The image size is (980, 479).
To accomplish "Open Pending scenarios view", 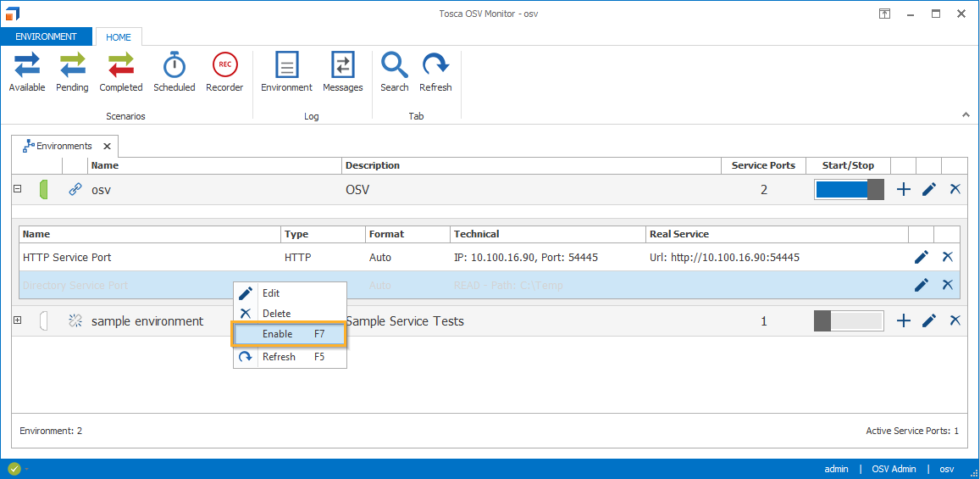I will click(72, 71).
